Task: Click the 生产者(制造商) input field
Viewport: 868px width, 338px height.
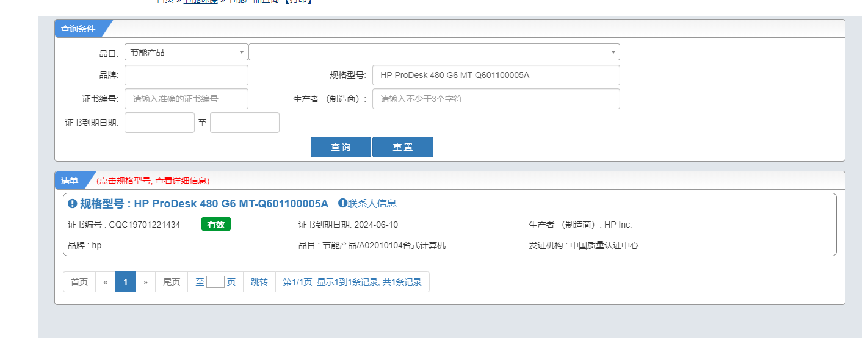Action: tap(496, 99)
